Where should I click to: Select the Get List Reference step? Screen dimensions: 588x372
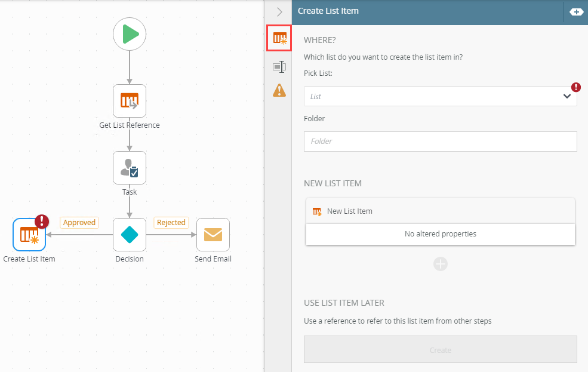pyautogui.click(x=130, y=101)
